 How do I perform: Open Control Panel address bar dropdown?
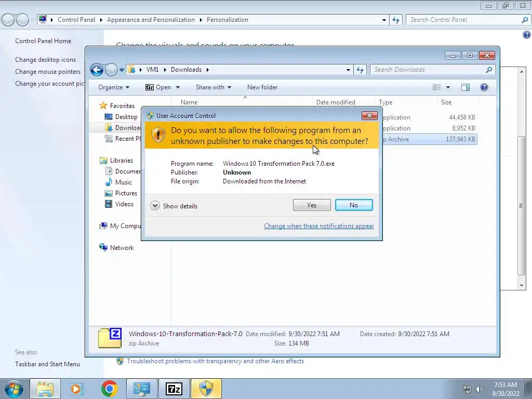pyautogui.click(x=384, y=20)
